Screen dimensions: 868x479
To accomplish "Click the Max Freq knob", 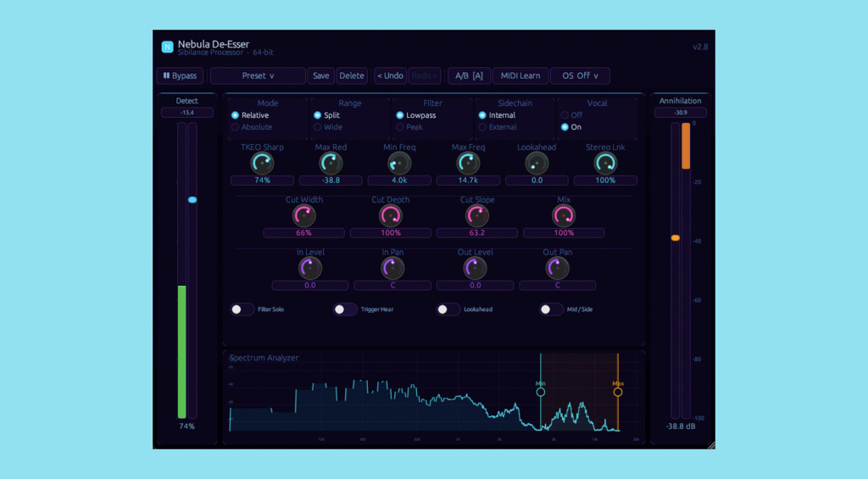I will [468, 164].
